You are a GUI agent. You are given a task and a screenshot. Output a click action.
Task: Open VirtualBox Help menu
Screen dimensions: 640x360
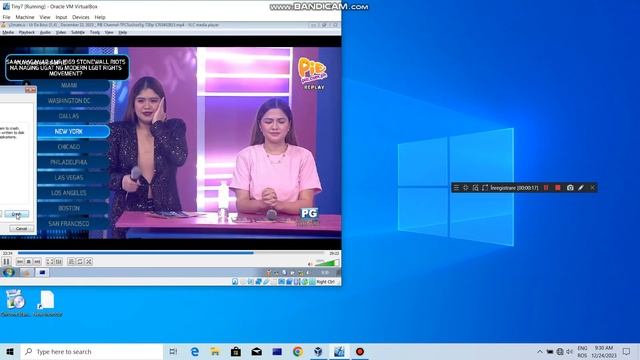100,17
